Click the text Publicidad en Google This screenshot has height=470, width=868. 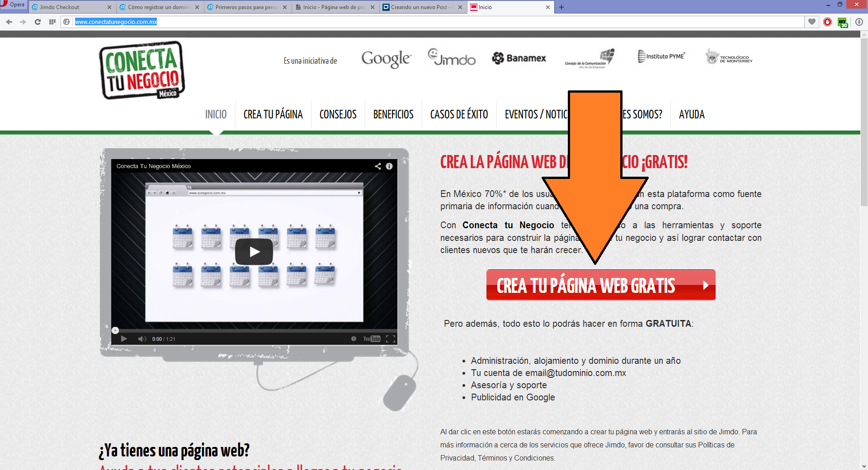(513, 397)
